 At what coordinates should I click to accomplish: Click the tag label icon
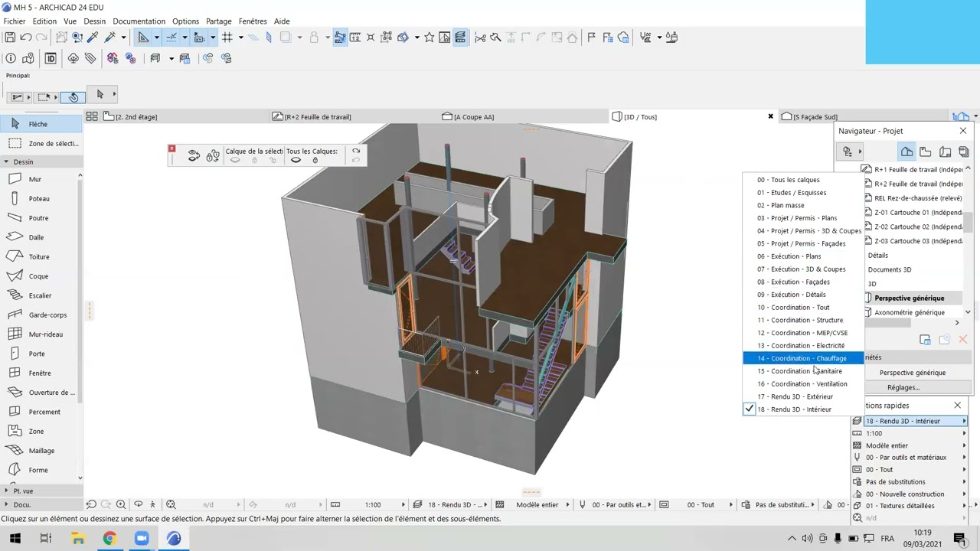coord(90,58)
